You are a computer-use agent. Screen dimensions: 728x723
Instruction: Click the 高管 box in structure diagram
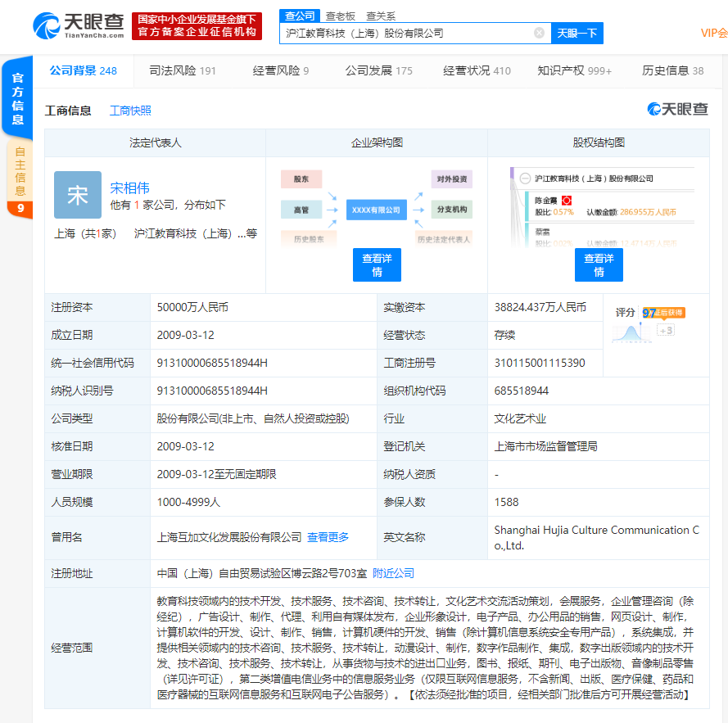pyautogui.click(x=301, y=210)
